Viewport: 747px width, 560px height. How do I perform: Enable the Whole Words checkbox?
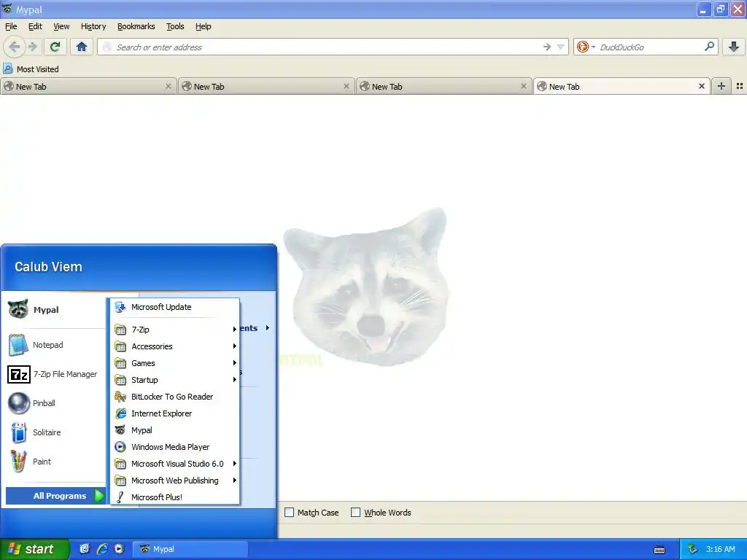[355, 513]
